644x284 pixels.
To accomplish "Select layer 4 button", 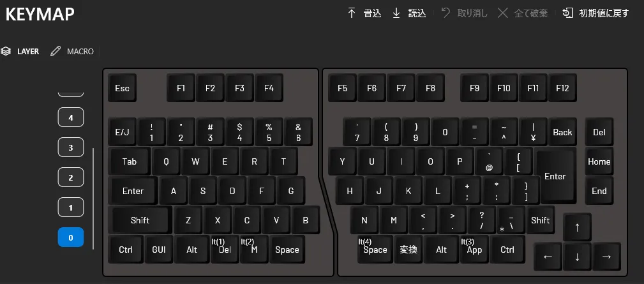I will tap(71, 117).
